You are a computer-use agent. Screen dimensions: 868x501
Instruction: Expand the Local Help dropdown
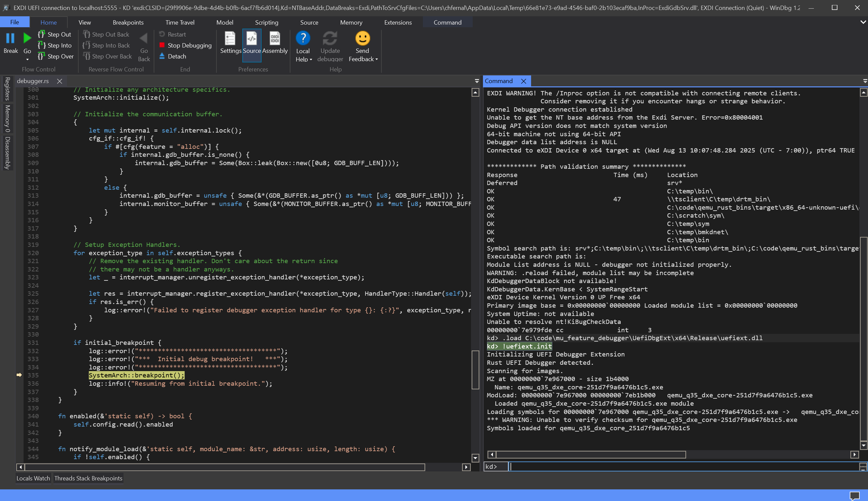311,59
